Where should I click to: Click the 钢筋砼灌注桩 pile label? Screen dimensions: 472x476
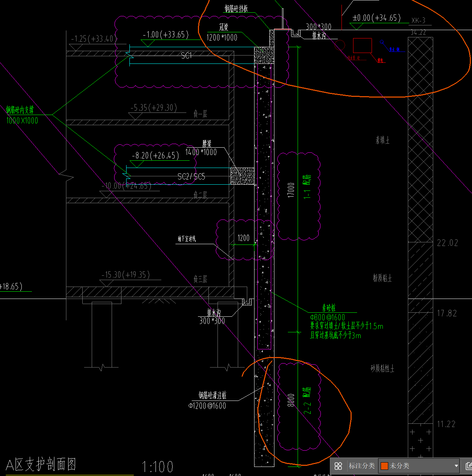[212, 395]
